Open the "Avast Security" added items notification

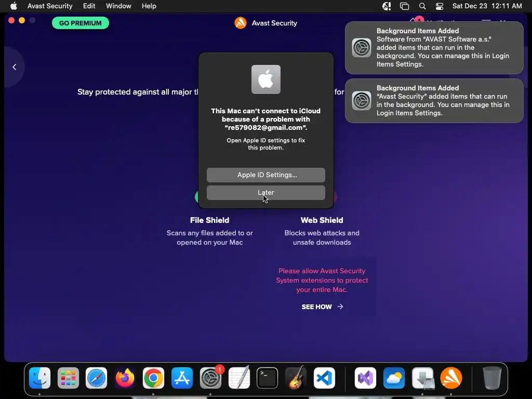tap(434, 101)
